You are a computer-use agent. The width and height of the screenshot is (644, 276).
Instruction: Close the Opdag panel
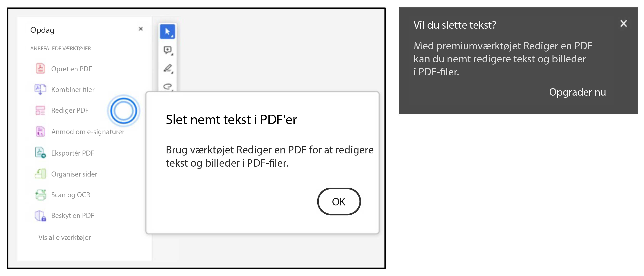click(141, 29)
